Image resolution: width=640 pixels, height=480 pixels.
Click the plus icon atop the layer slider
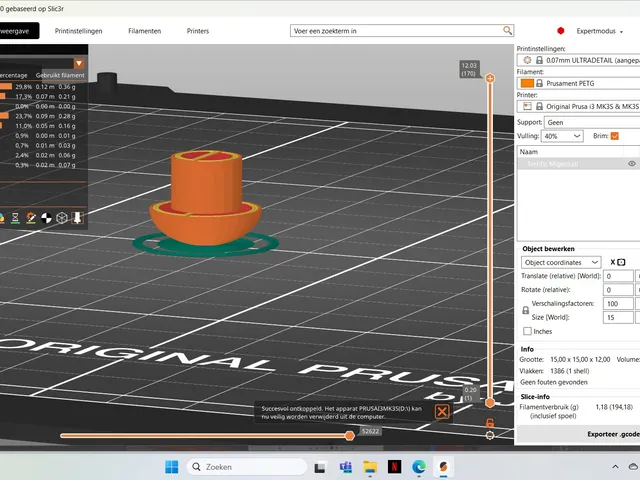(490, 78)
